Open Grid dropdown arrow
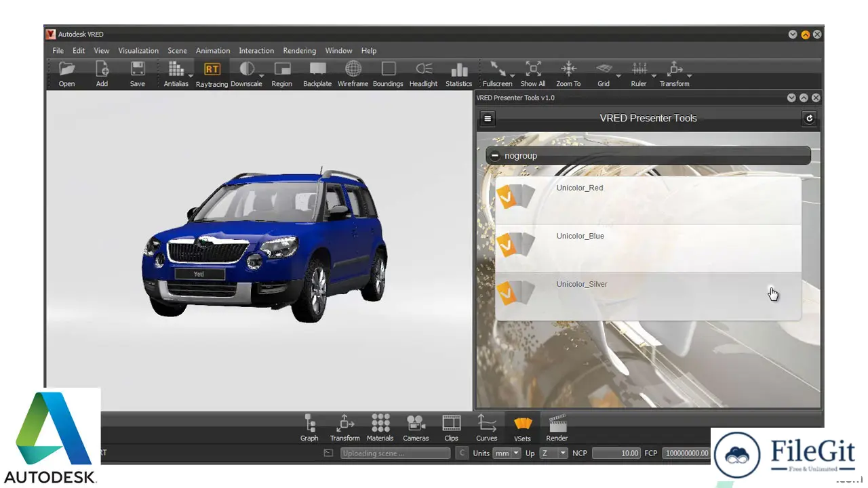This screenshot has width=868, height=488. tap(618, 75)
